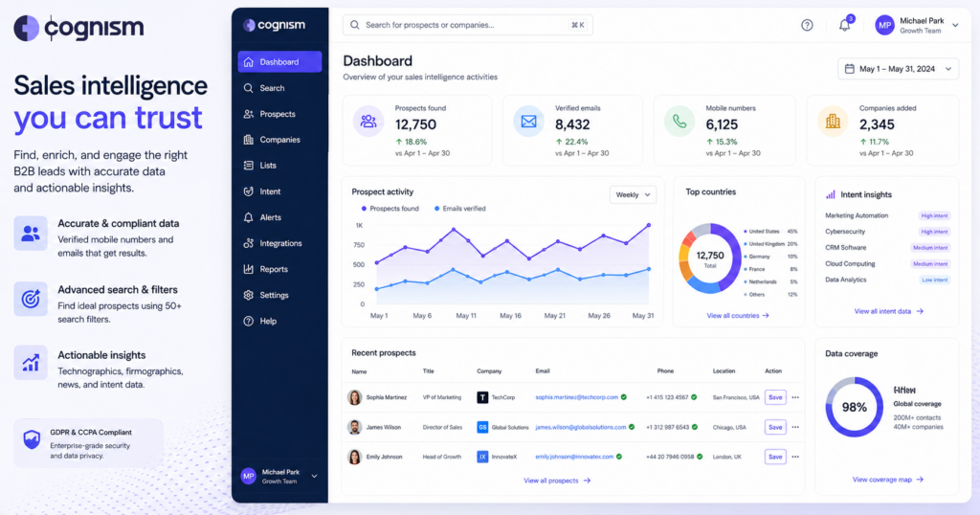Screen dimensions: 980x515
Task: Toggle the Emails verified legend entry
Action: tap(459, 209)
